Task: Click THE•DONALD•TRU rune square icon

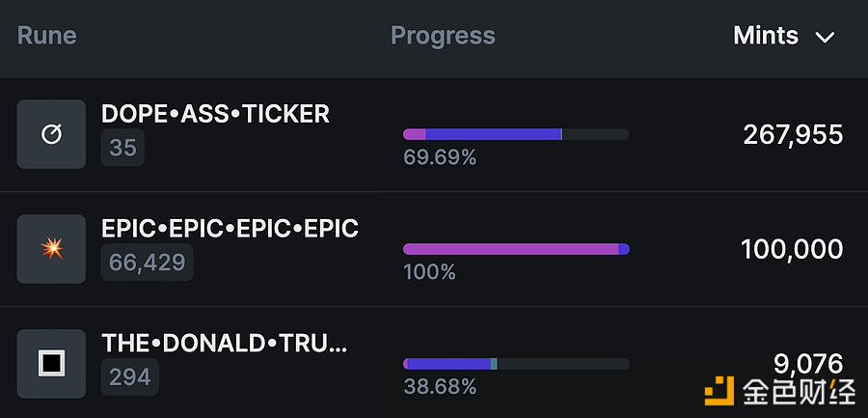Action: tap(51, 364)
